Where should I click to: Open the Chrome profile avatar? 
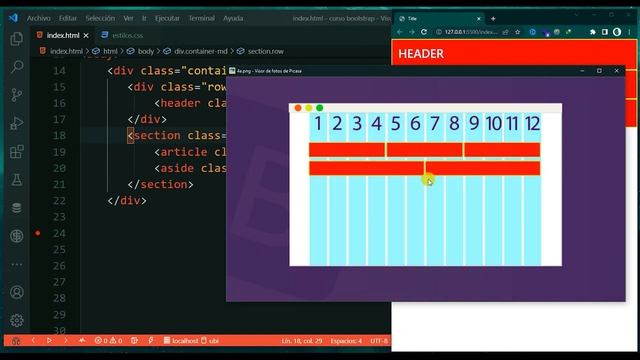coord(617,32)
